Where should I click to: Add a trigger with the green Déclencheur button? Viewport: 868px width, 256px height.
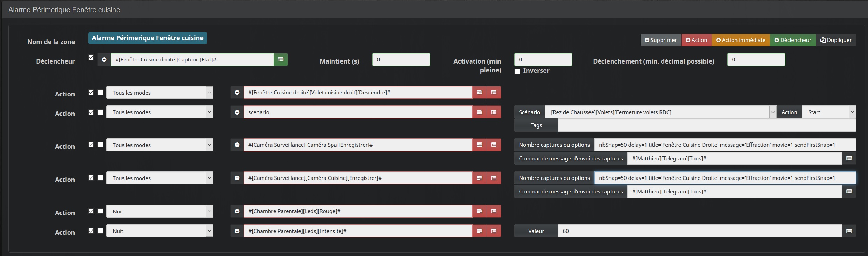coord(793,40)
